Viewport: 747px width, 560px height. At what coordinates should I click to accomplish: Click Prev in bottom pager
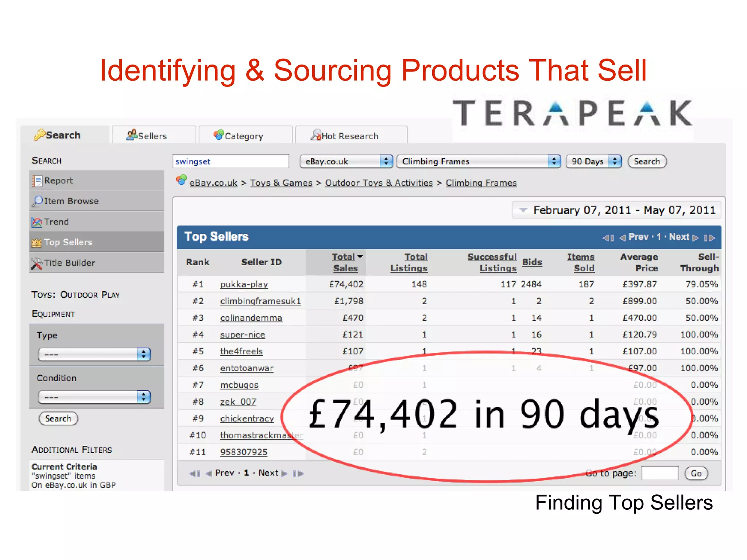pyautogui.click(x=220, y=473)
